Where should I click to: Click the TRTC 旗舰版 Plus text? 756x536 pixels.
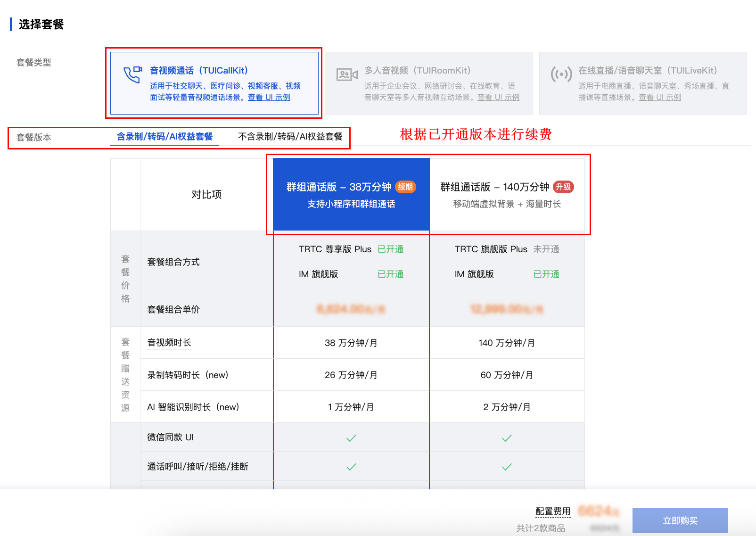pos(491,249)
